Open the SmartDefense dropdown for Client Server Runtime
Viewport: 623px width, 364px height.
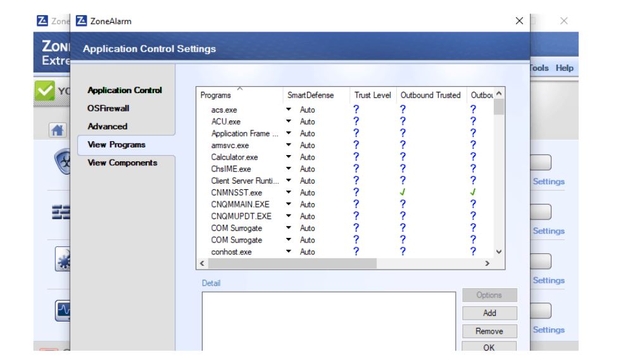(289, 180)
